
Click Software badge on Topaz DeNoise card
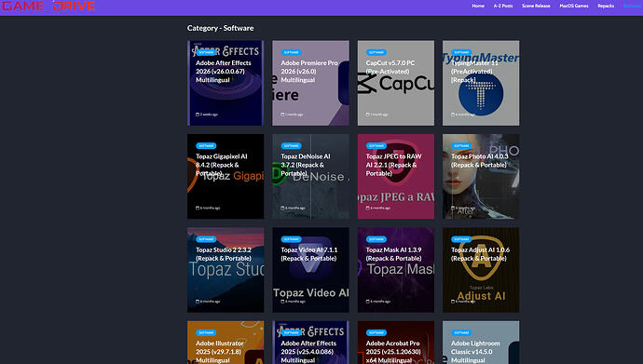pos(291,146)
